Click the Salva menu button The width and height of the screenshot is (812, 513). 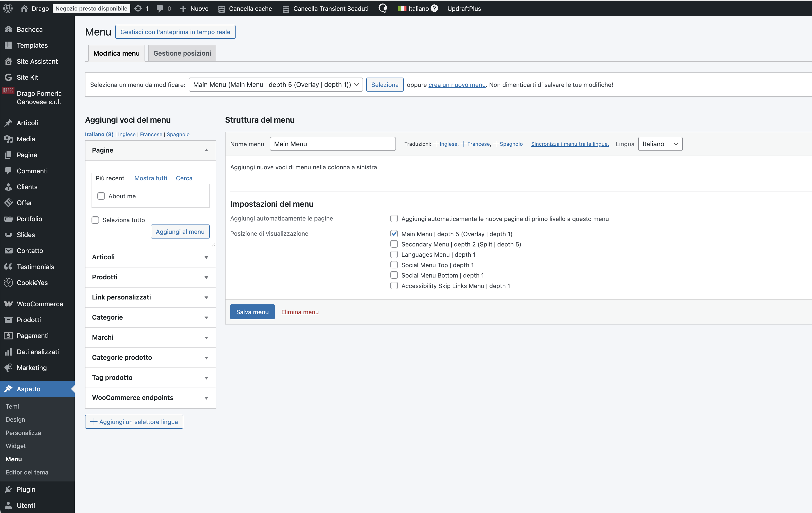252,312
